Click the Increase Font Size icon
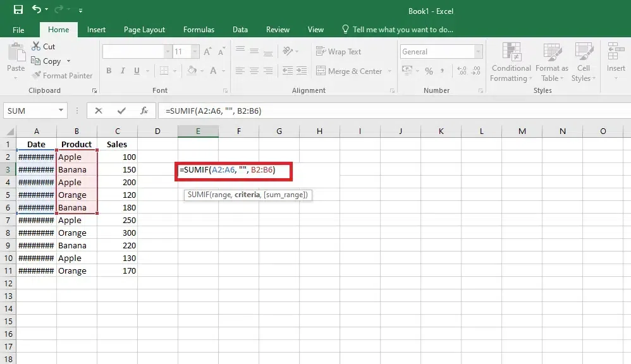The height and width of the screenshot is (364, 631). pos(207,51)
